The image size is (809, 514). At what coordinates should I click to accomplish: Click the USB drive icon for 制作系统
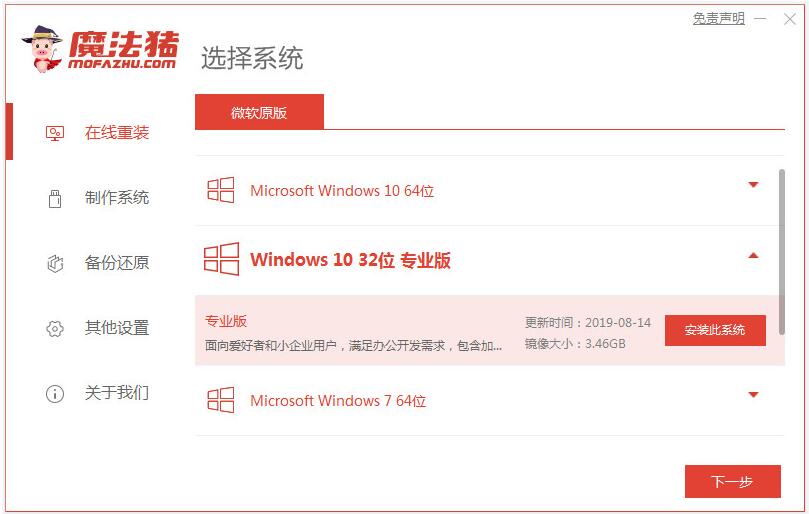click(x=55, y=198)
